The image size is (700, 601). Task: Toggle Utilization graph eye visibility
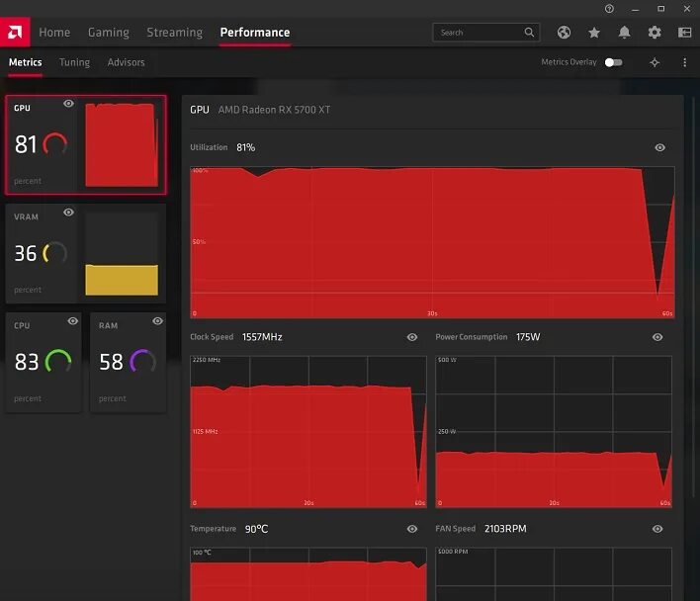coord(659,147)
